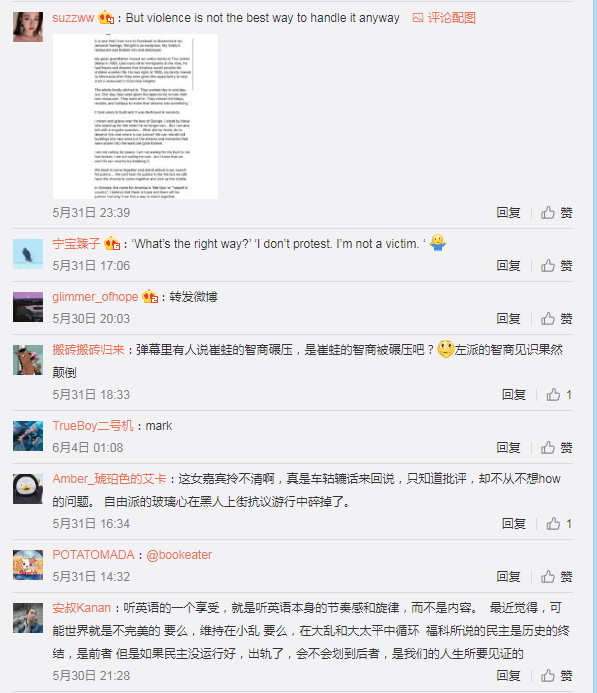Like 宁宝臻子's comment thumbs-up

[x=556, y=266]
